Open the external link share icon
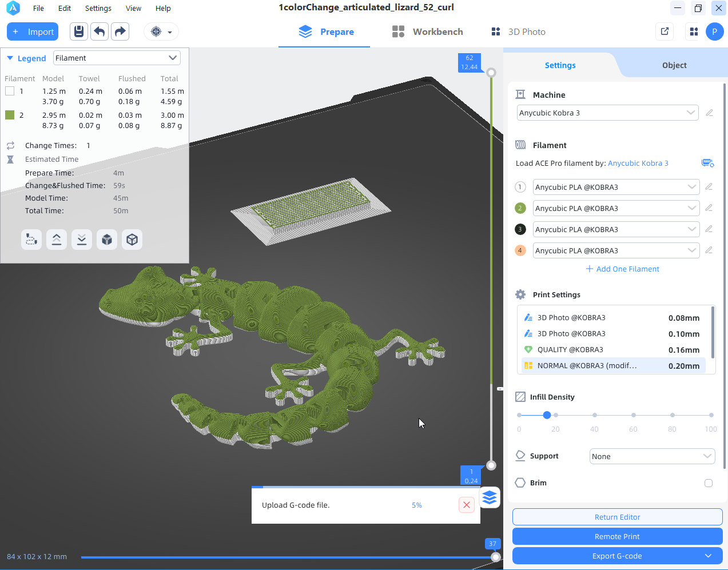728x570 pixels. coord(665,31)
